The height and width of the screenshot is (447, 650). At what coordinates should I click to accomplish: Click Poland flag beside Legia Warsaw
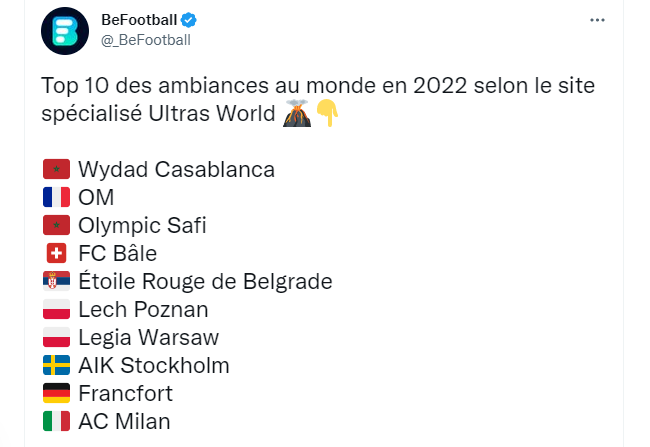[x=56, y=338]
